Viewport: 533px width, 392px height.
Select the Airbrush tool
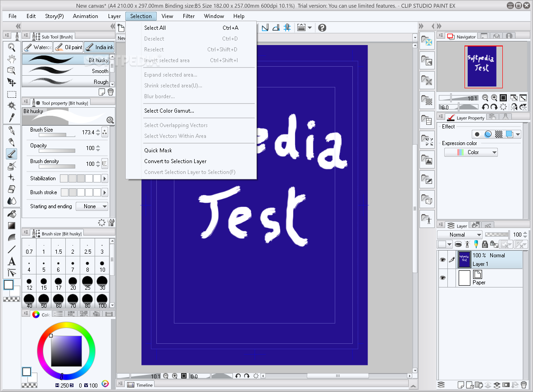[12, 166]
